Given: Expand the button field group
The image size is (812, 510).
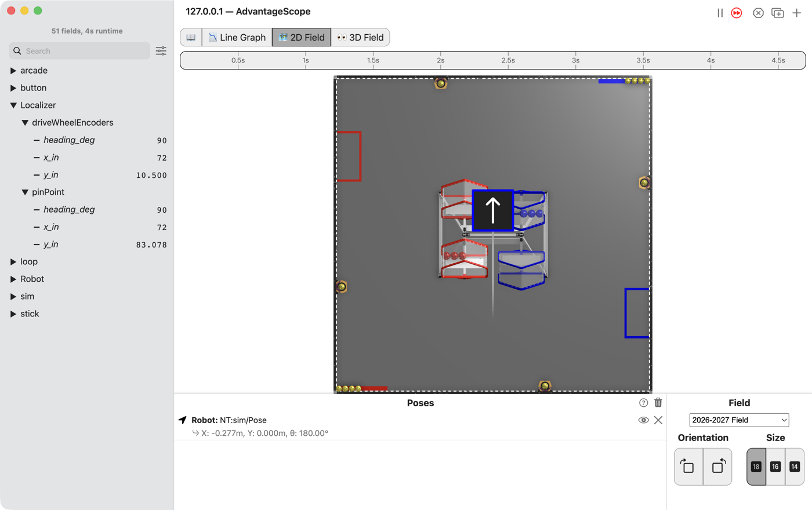Looking at the screenshot, I should [x=13, y=88].
